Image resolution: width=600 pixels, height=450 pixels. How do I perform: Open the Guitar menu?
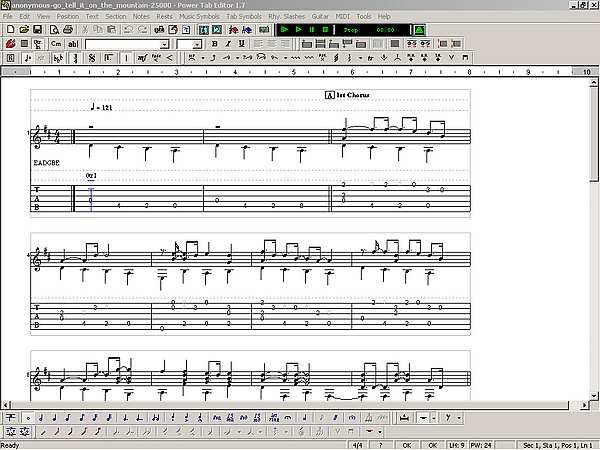(320, 17)
